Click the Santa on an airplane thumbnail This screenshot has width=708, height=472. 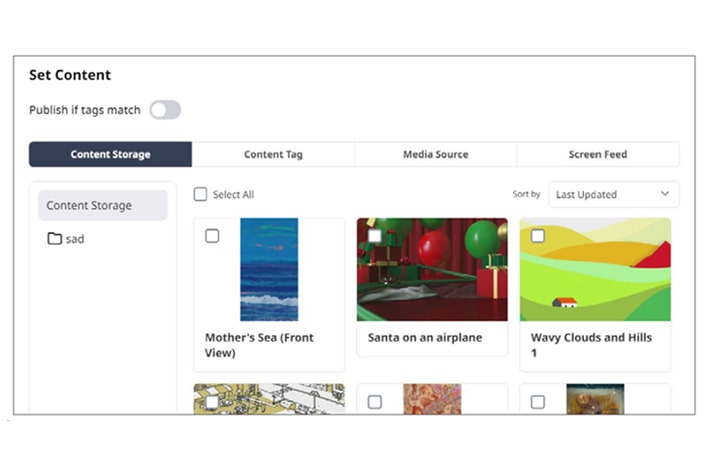click(432, 270)
